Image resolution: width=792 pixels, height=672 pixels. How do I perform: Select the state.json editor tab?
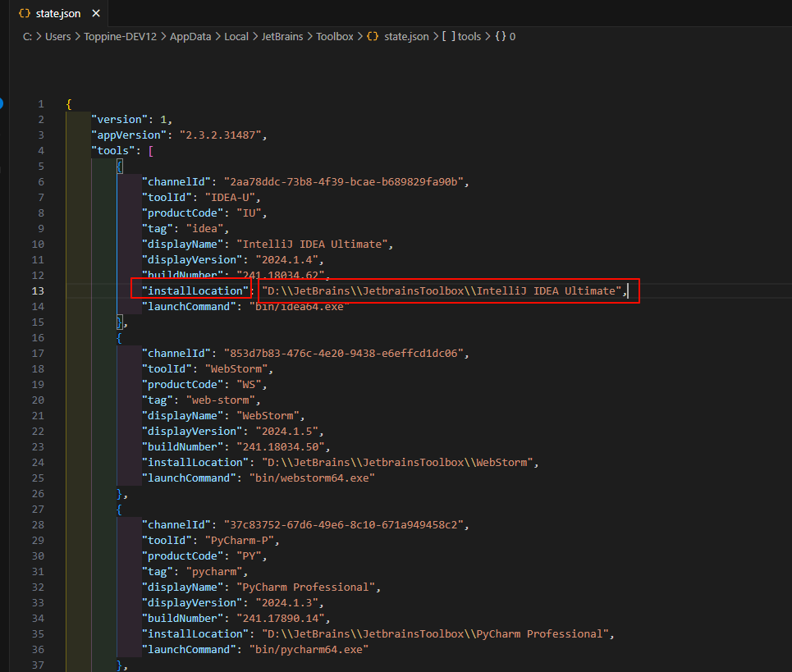[x=59, y=14]
